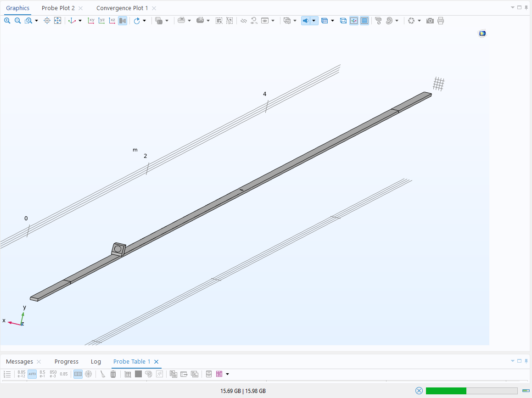Image resolution: width=532 pixels, height=398 pixels.
Task: Expand the Zoom Box dropdown arrow
Action: pos(37,21)
